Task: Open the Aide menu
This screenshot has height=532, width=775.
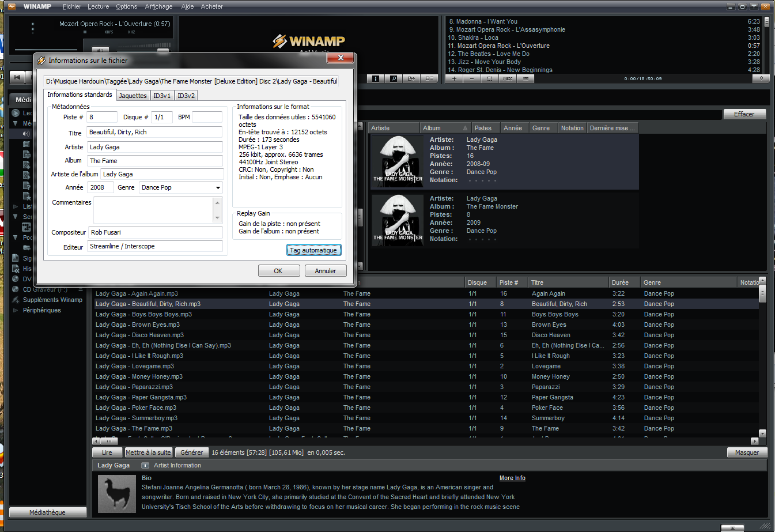Action: click(x=187, y=6)
